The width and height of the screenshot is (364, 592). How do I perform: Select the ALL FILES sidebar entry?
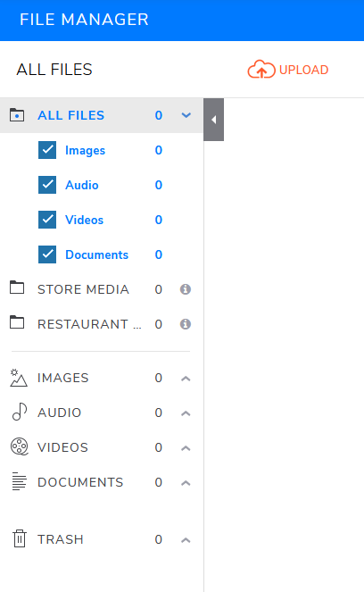click(x=70, y=115)
